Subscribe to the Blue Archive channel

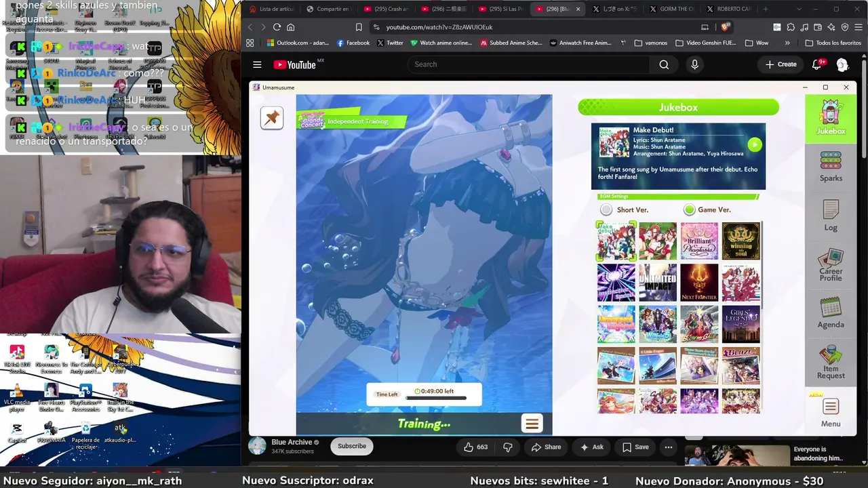pyautogui.click(x=352, y=446)
